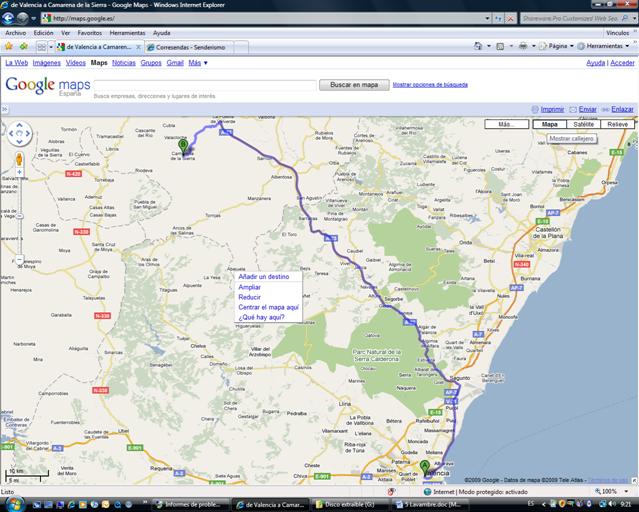Expand the Print options dropdown arrow
The height and width of the screenshot is (512, 639).
(533, 46)
